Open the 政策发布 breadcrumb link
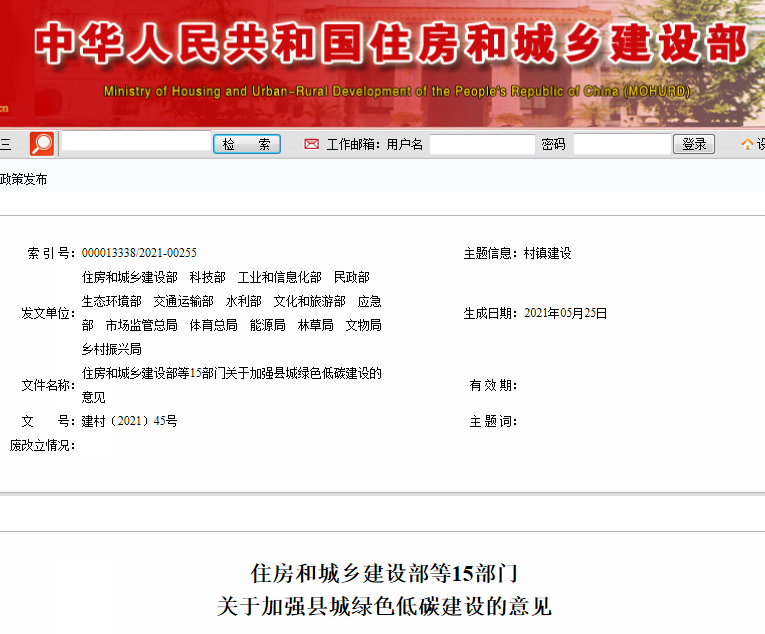This screenshot has width=765, height=634. click(x=23, y=179)
